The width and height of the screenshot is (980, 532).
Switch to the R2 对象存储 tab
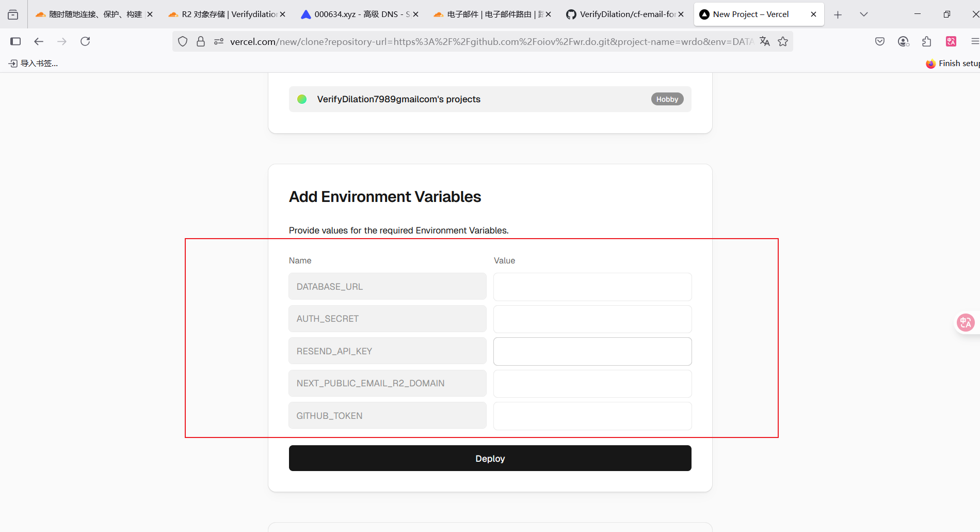point(227,14)
